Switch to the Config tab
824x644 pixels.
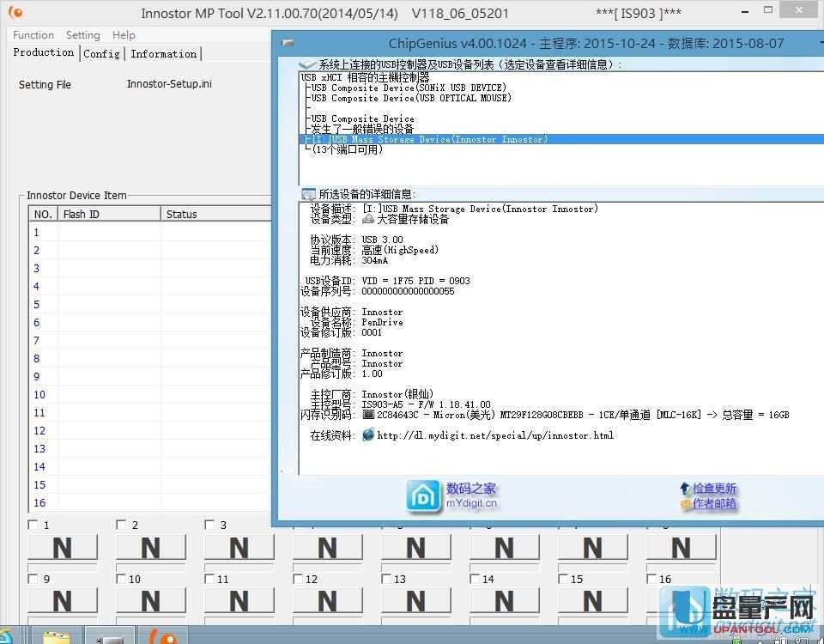tap(101, 53)
